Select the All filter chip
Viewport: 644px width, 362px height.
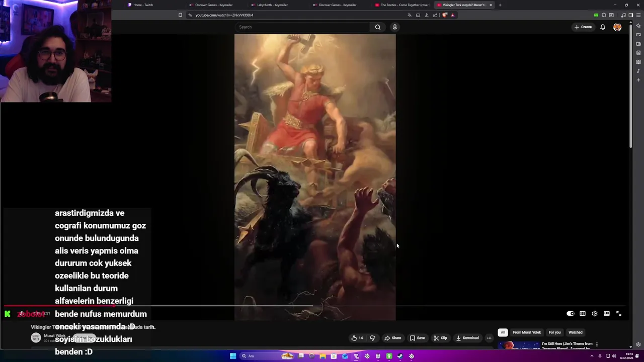click(503, 332)
